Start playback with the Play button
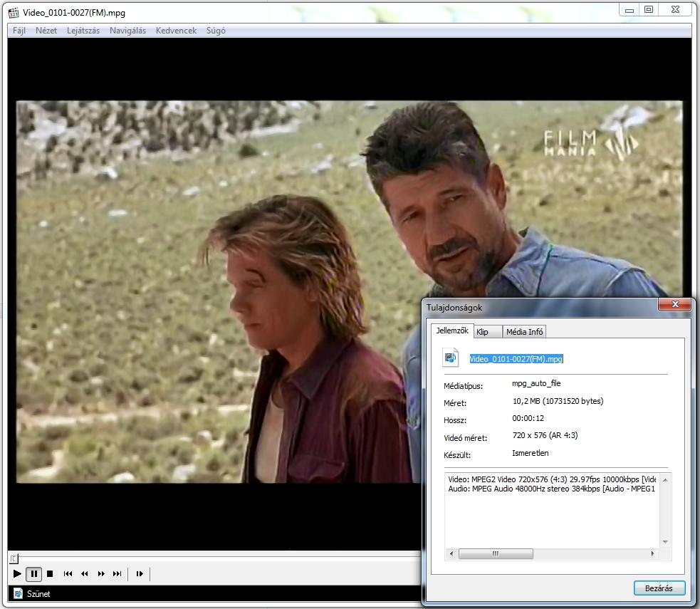This screenshot has height=609, width=700. pos(17,573)
